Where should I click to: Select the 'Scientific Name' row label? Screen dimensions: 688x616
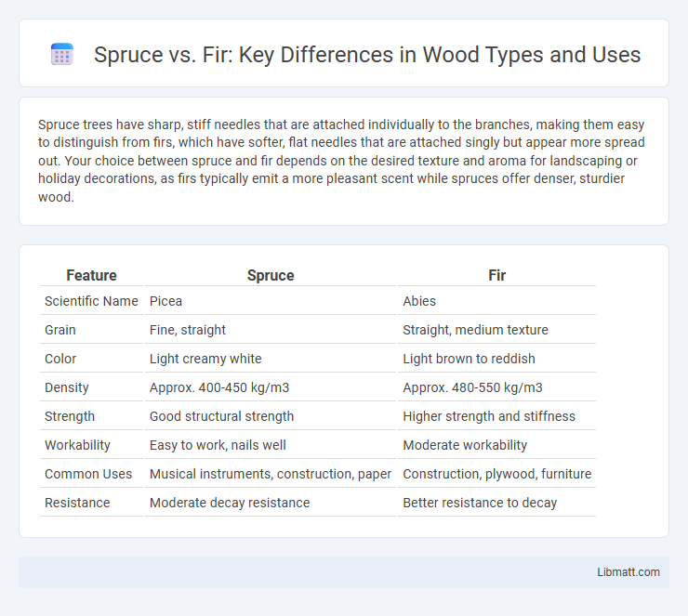[91, 301]
